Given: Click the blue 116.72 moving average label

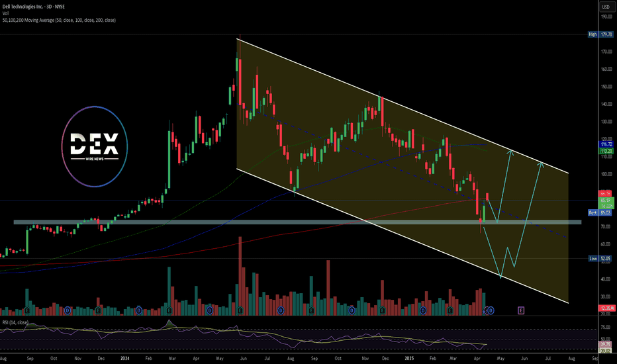Looking at the screenshot, I should [606, 145].
